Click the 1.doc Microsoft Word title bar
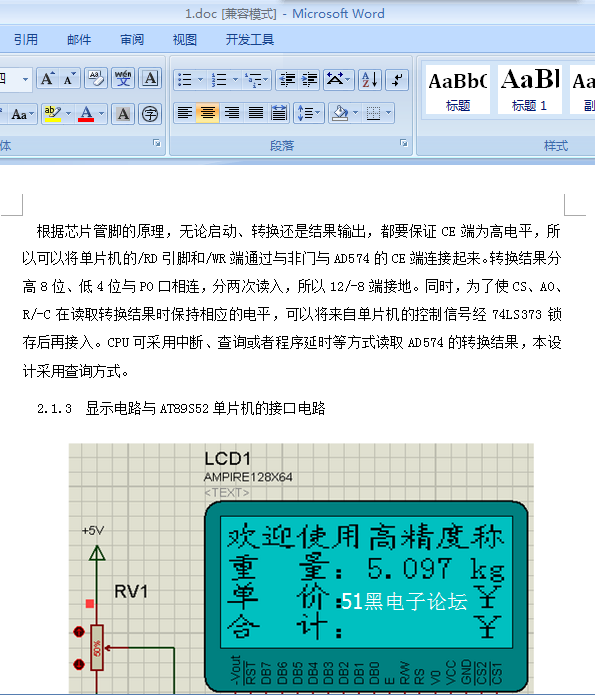 point(285,14)
